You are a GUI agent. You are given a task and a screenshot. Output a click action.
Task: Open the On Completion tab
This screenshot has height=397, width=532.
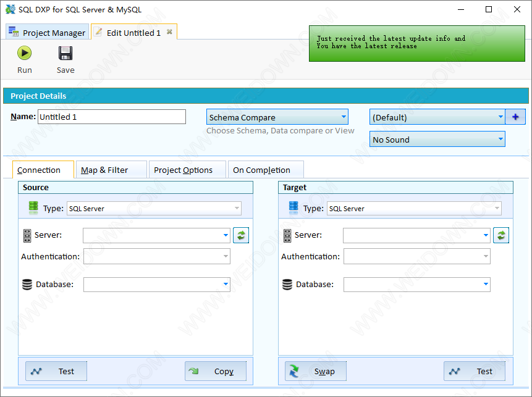(266, 170)
